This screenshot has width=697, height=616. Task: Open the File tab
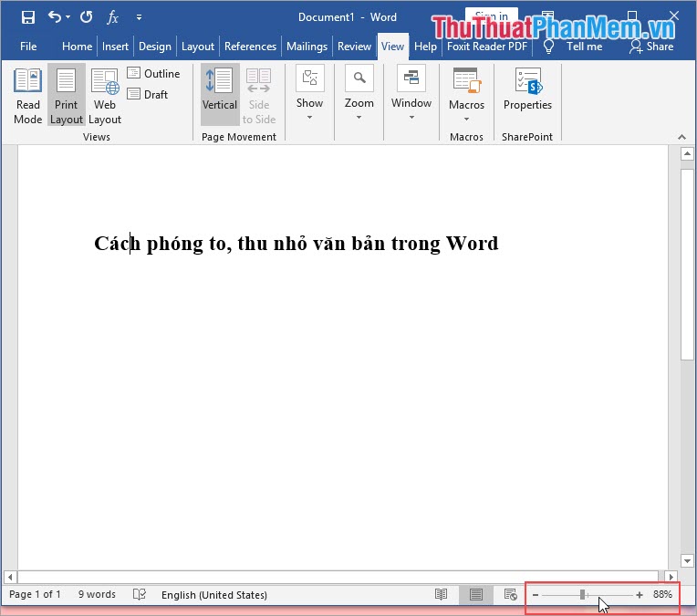(x=28, y=47)
